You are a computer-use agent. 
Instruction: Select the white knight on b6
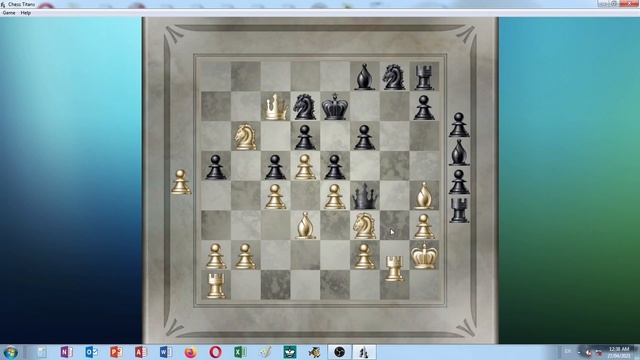[245, 137]
